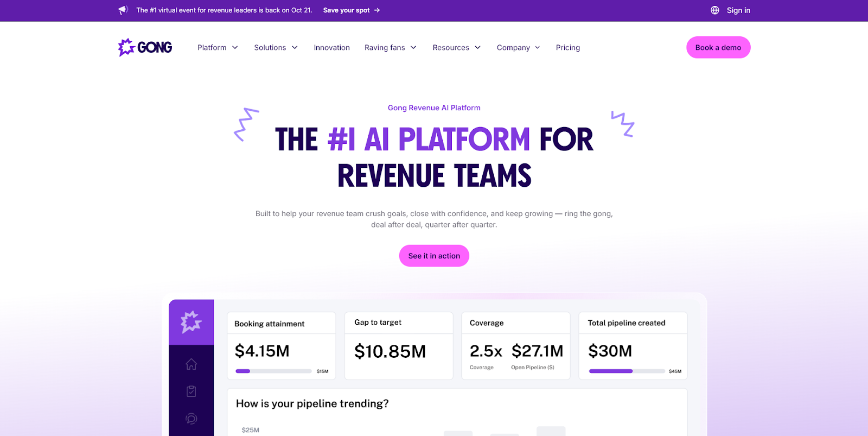Click the Booking attainment progress bar
Screen dimensions: 868x436
(273, 371)
